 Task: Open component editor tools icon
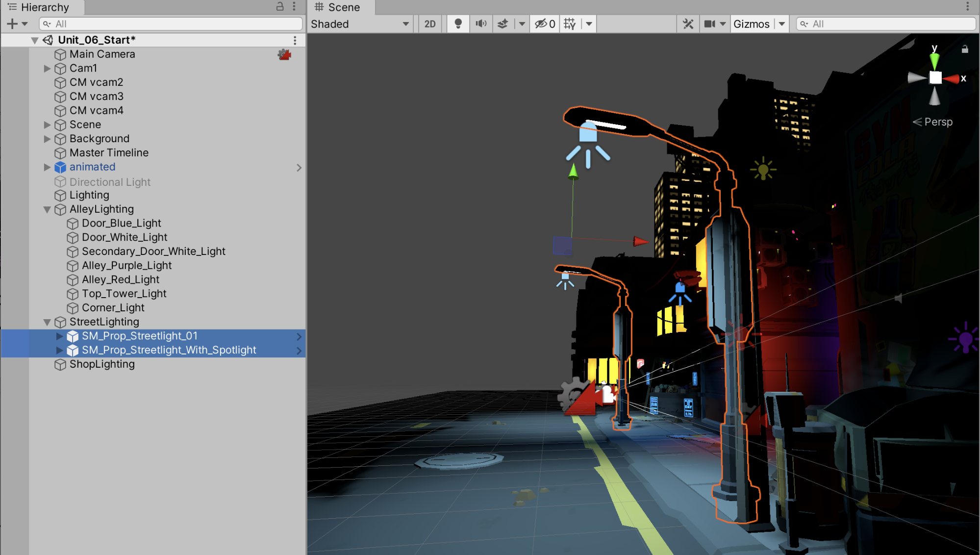point(688,24)
